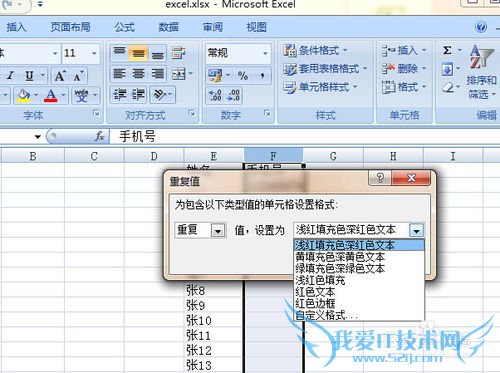Align text to the top of the cell
Viewport: 500px width, 373px height.
[119, 53]
